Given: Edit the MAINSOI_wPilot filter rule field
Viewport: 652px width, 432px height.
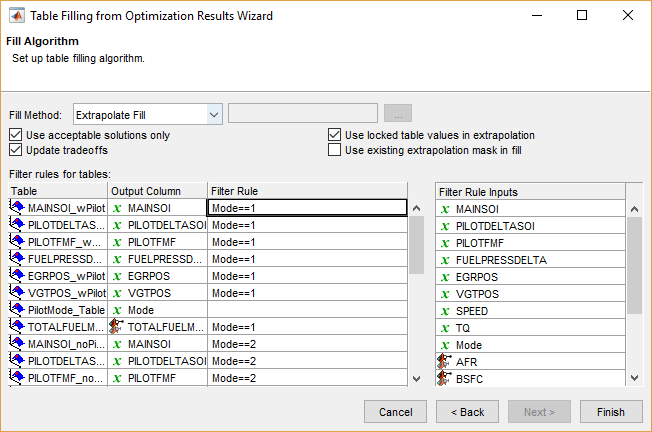Looking at the screenshot, I should point(306,208).
